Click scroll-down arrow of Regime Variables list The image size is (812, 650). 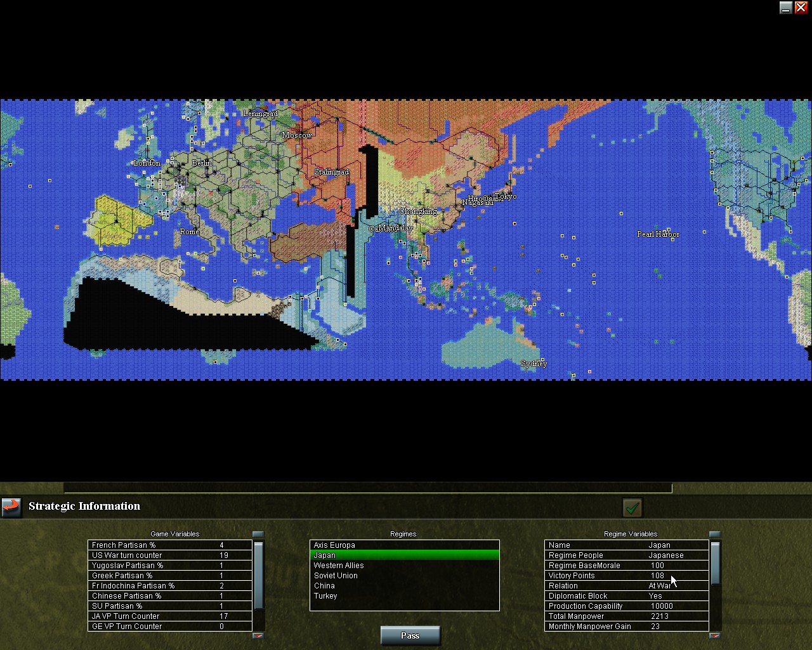click(x=715, y=635)
